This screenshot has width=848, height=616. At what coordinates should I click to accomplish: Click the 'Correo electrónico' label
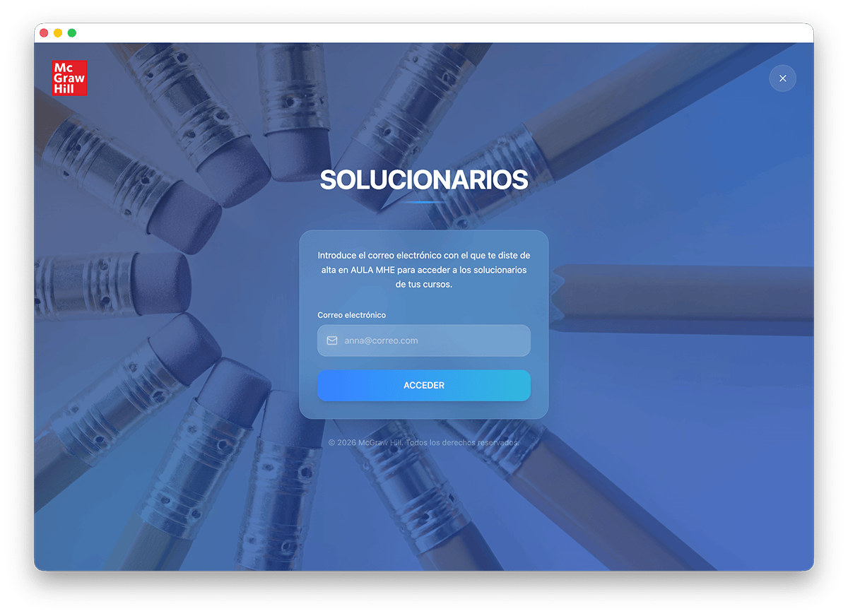pos(352,315)
